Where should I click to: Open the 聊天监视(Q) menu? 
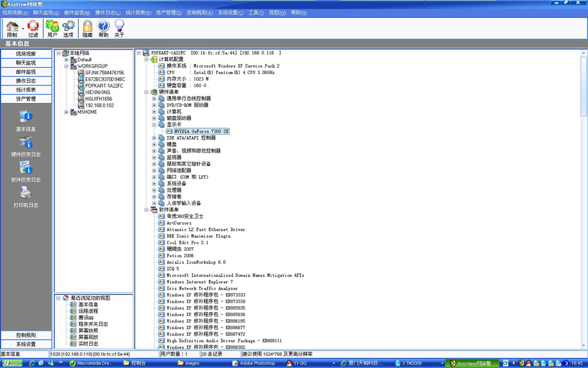pos(46,13)
